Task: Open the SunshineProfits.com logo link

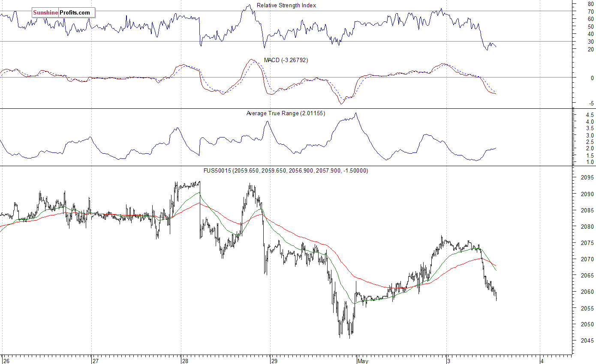Action: 63,13
